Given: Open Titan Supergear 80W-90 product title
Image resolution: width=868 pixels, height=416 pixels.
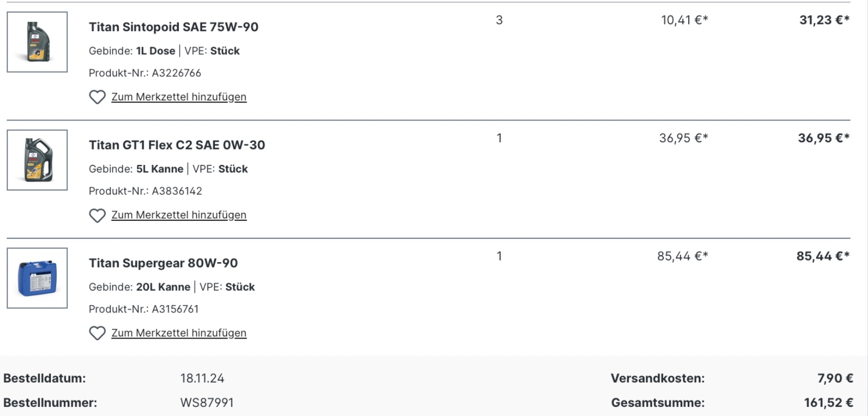Looking at the screenshot, I should coord(163,263).
